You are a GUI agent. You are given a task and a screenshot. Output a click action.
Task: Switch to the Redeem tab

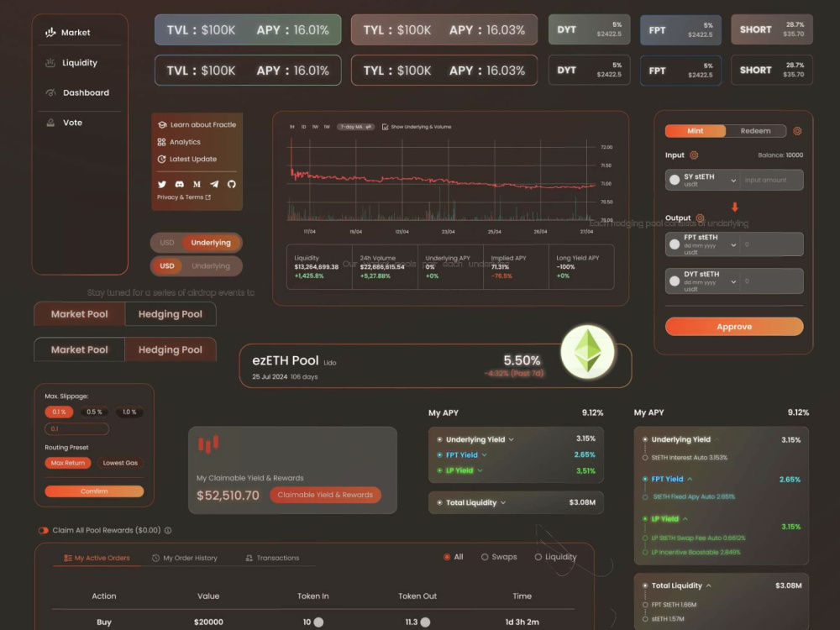point(755,131)
